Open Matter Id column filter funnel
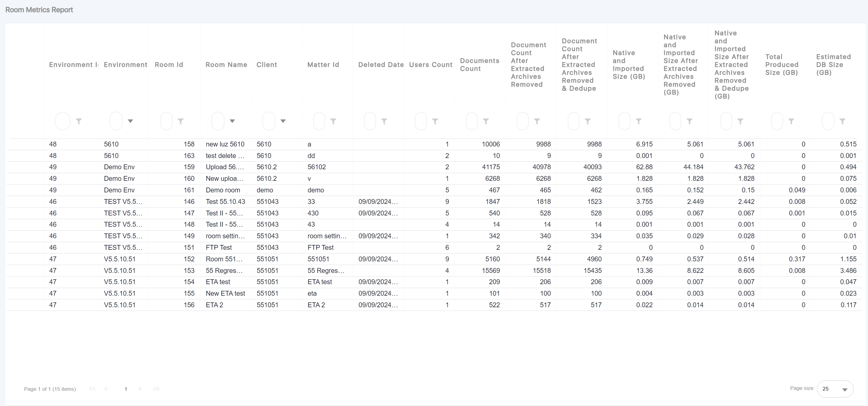 coord(333,121)
